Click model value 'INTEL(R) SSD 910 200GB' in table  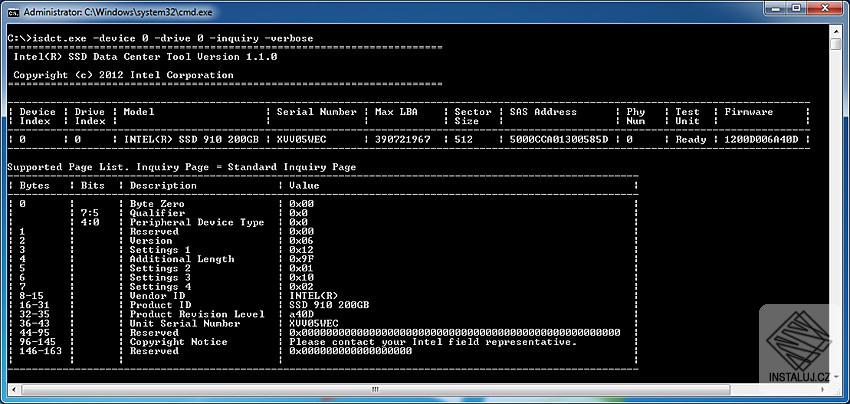pyautogui.click(x=191, y=139)
